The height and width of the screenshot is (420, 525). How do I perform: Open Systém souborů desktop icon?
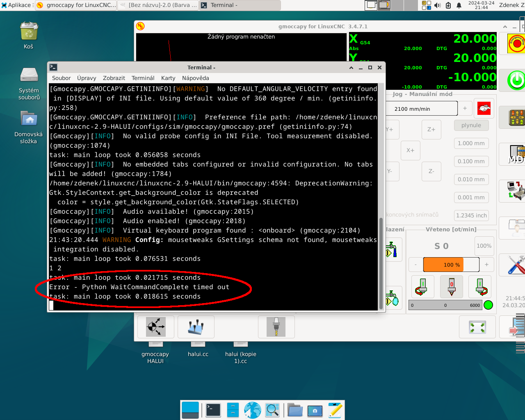click(29, 83)
